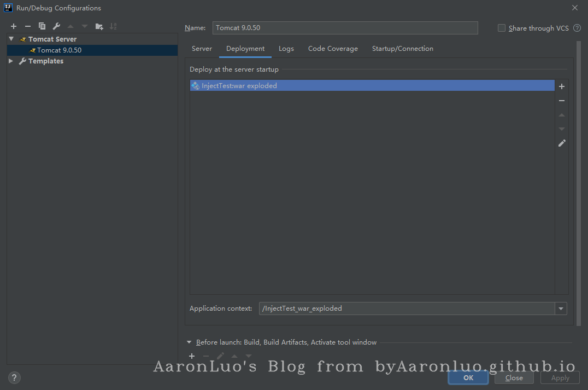Open Application context dropdown
This screenshot has width=588, height=390.
click(561, 308)
